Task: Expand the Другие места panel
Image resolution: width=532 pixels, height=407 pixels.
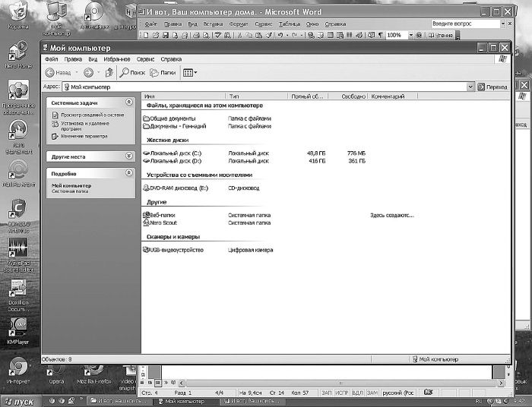Action: (x=129, y=156)
